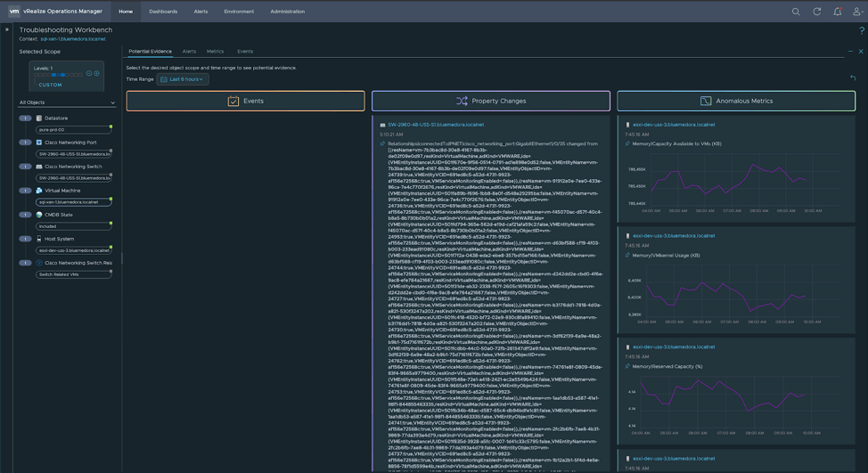The width and height of the screenshot is (868, 473).
Task: Open esxi-dev-uss-3 link above Memory Capacity chart
Action: pos(674,125)
